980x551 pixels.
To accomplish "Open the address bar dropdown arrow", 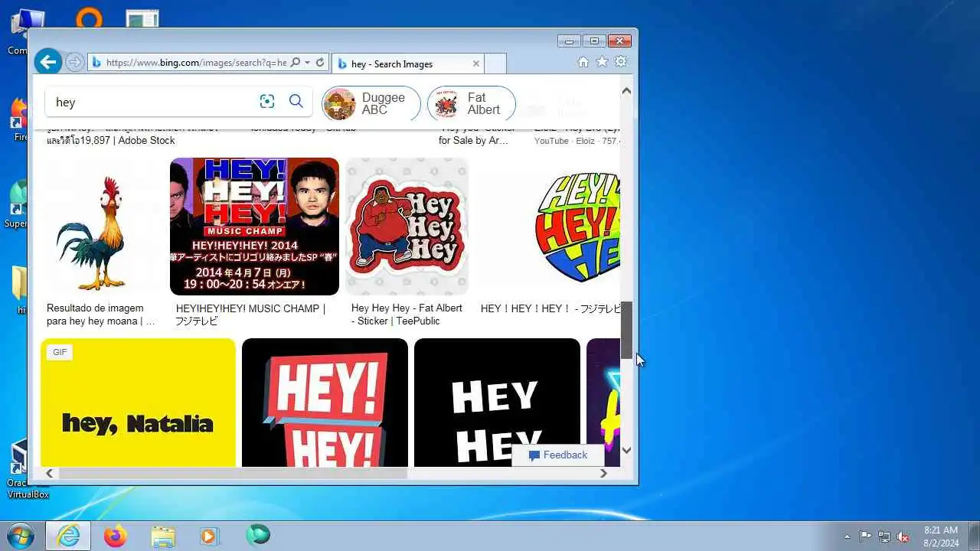I will (307, 63).
